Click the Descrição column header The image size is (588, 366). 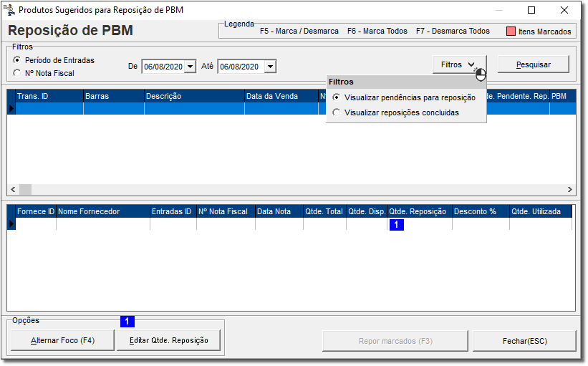pyautogui.click(x=195, y=96)
